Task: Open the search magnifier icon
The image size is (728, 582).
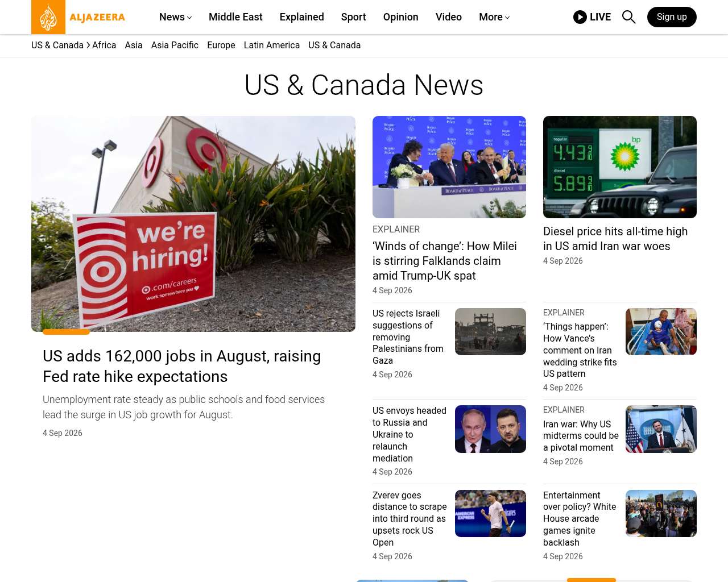Action: coord(628,17)
